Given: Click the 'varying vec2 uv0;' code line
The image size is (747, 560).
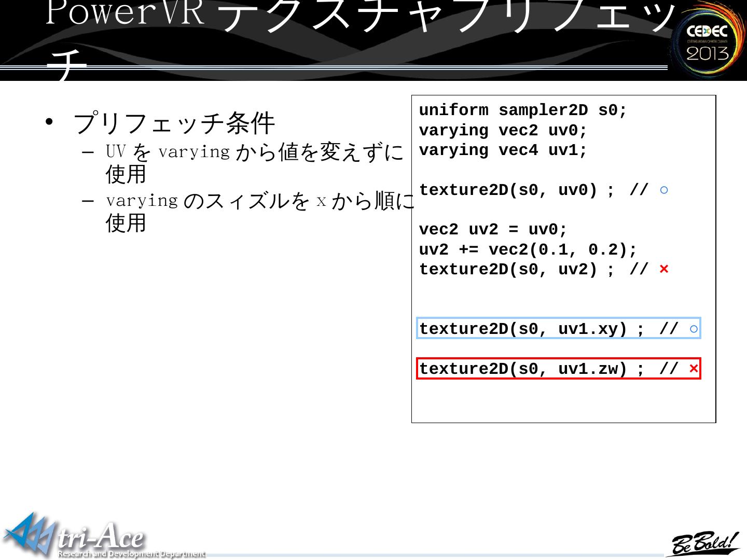Looking at the screenshot, I should pos(503,131).
